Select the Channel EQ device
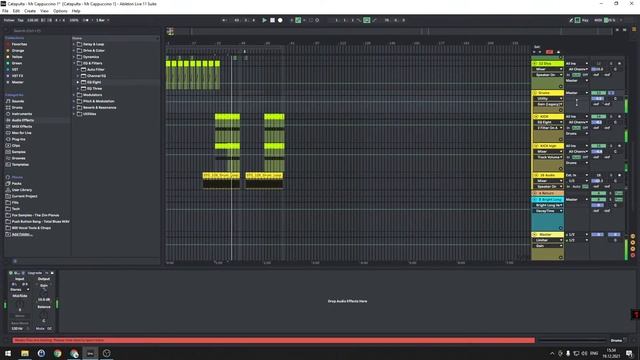The height and width of the screenshot is (360, 640). [x=96, y=76]
